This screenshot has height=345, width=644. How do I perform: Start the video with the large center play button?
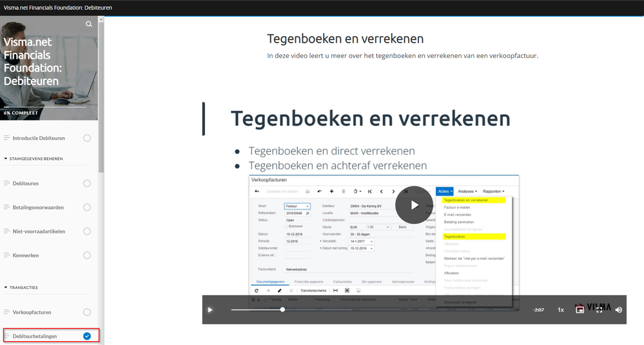click(x=414, y=205)
